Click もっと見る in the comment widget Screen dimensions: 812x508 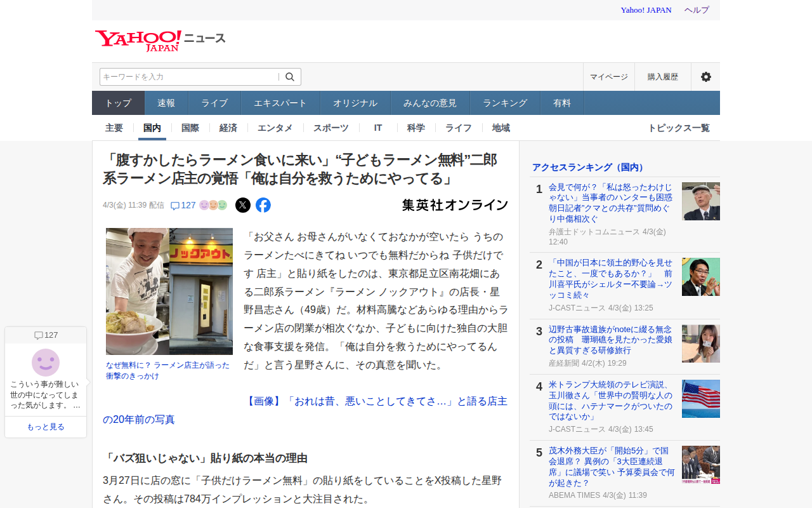[x=46, y=427]
